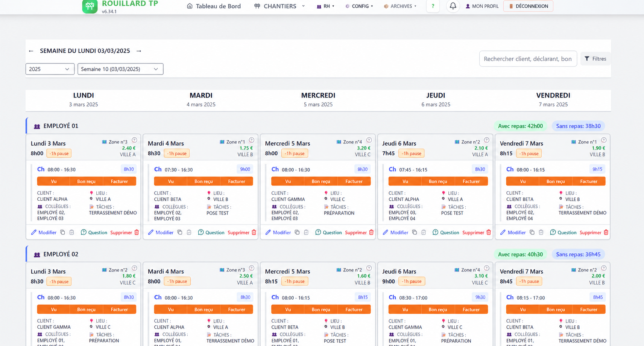644x346 pixels.
Task: Click Modifier on Employé 01's Lundi 3 Mars card
Action: click(x=44, y=232)
